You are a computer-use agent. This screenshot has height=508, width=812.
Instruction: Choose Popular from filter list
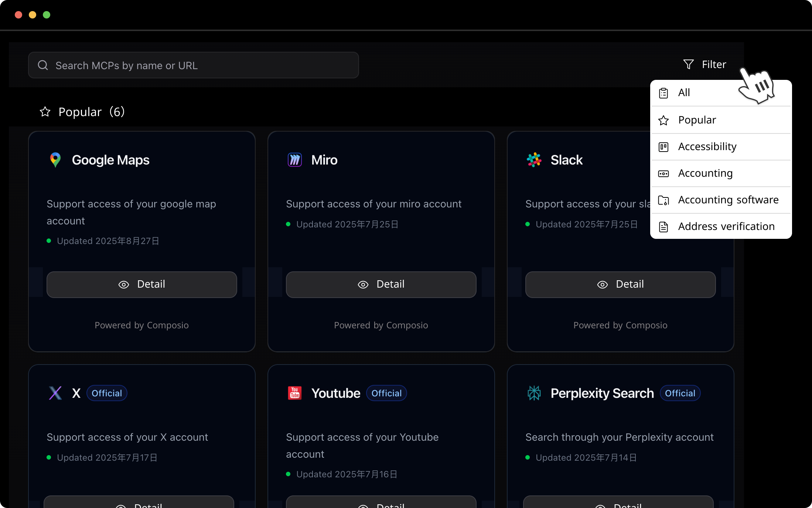(697, 120)
